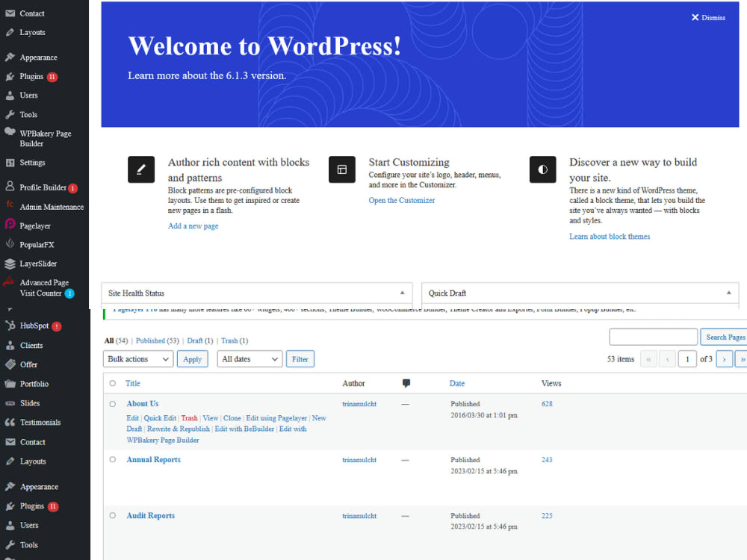Image resolution: width=747 pixels, height=560 pixels.
Task: Show Draft pages filter
Action: (x=199, y=340)
